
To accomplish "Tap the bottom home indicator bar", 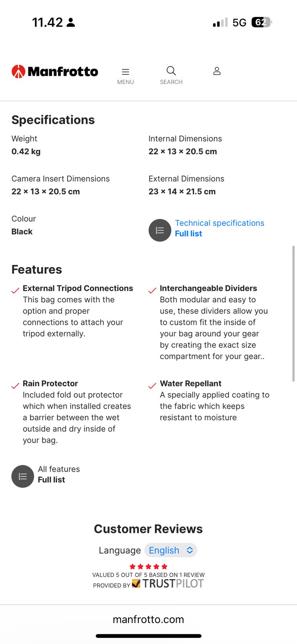I will pyautogui.click(x=148, y=636).
